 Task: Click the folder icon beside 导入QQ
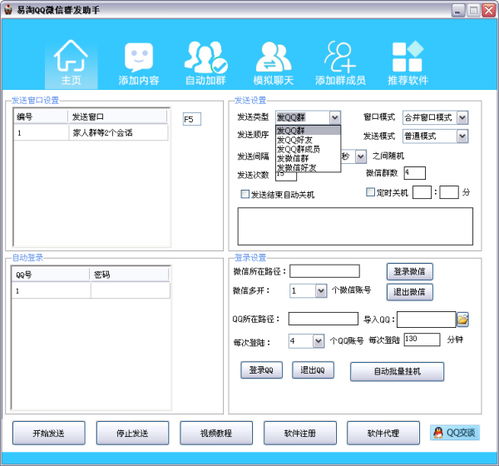pyautogui.click(x=463, y=319)
